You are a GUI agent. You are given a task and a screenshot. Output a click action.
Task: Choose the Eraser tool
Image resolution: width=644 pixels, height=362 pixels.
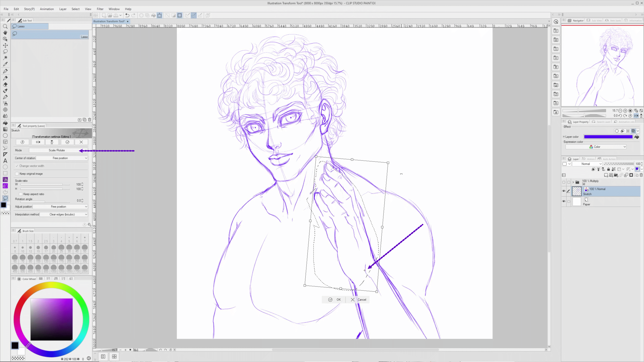[5, 84]
